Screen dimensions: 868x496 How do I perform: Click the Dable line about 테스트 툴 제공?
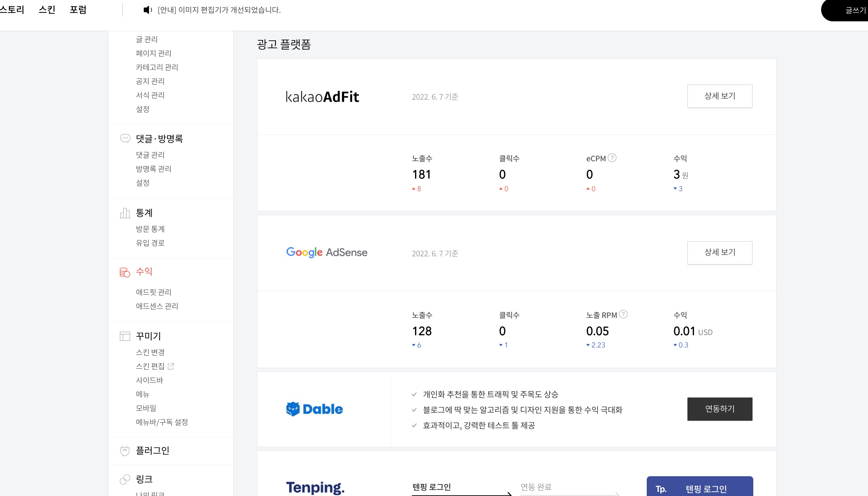[x=479, y=425]
